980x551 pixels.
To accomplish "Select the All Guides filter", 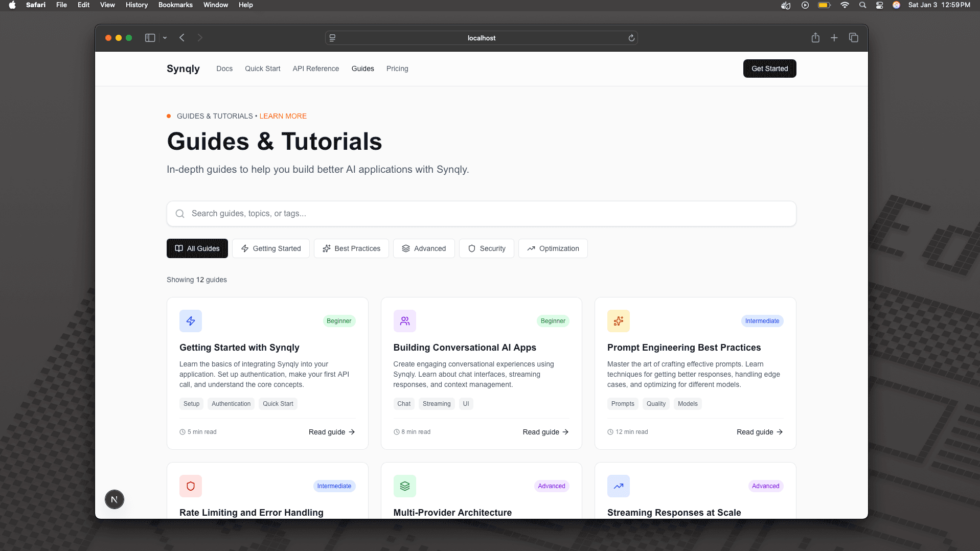I will (x=197, y=248).
